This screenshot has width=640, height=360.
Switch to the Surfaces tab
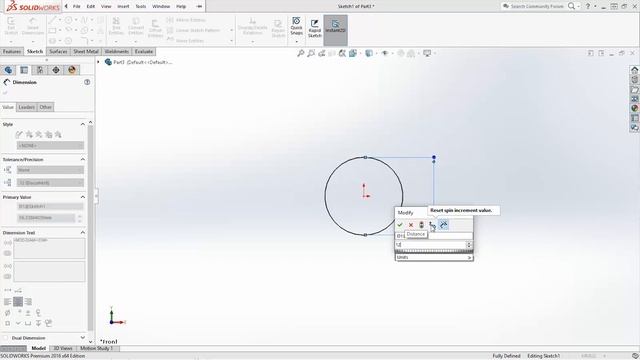58,51
